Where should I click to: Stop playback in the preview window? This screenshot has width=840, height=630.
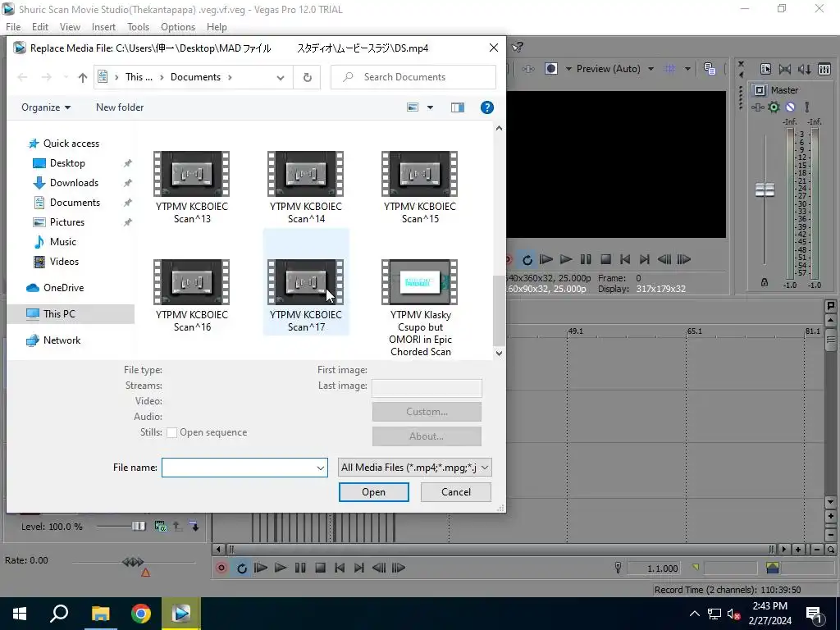(x=606, y=260)
